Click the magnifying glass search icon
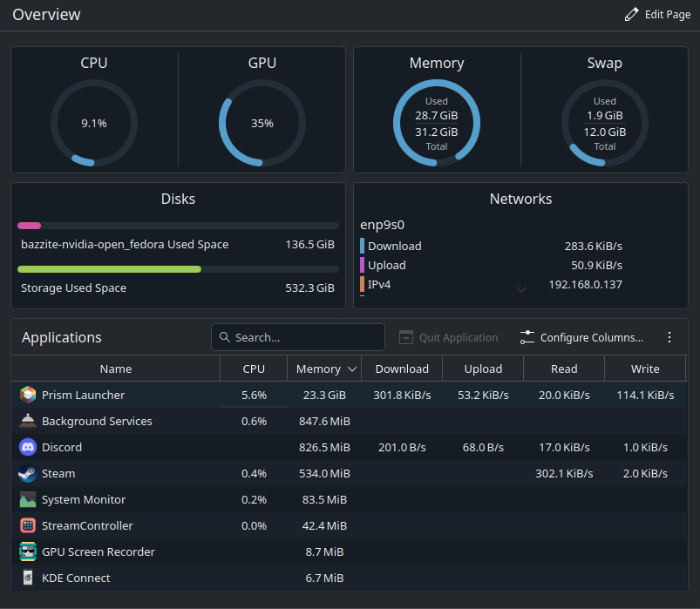This screenshot has width=700, height=609. [225, 337]
